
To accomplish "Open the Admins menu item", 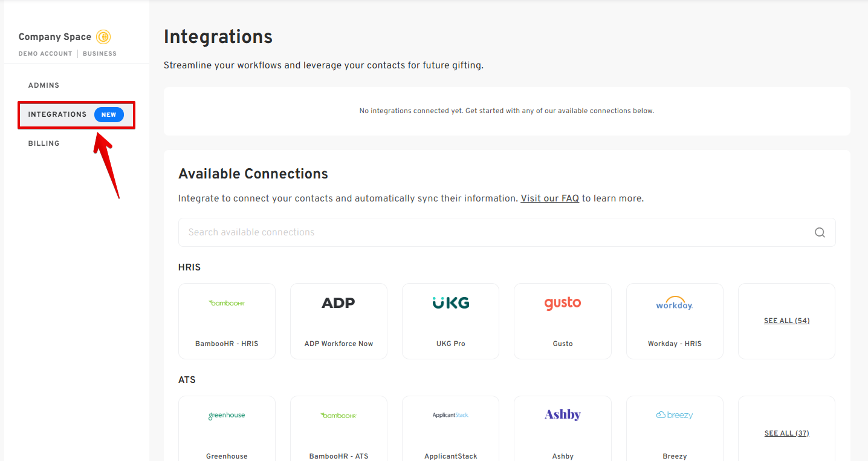I will pyautogui.click(x=44, y=85).
